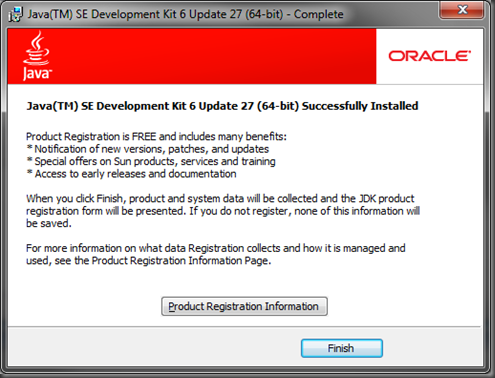Close the JDK installer dialog
Image resolution: width=495 pixels, height=378 pixels.
(462, 10)
